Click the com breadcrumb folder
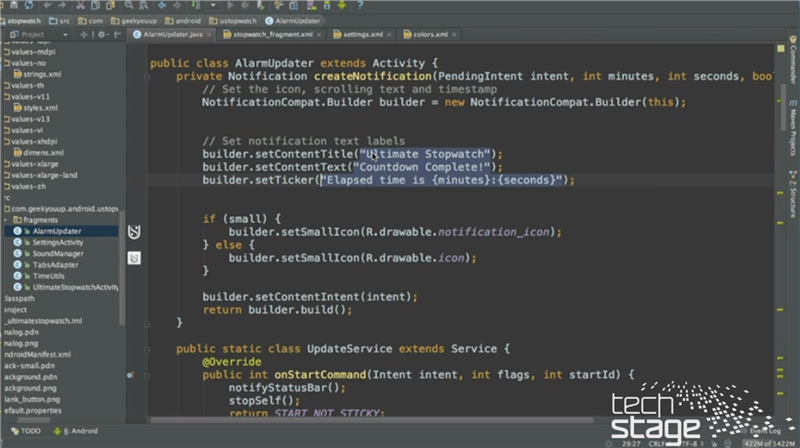Image resolution: width=800 pixels, height=448 pixels. (90, 21)
